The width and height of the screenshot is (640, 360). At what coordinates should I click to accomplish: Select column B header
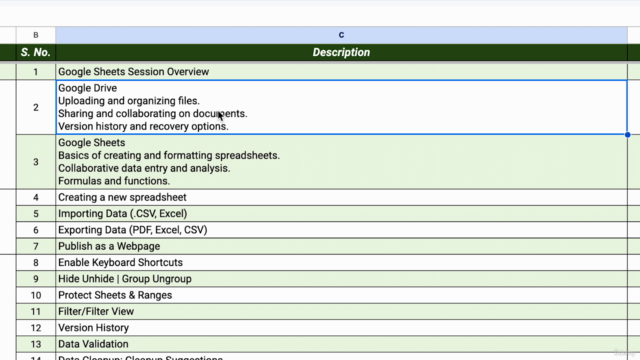pos(36,35)
